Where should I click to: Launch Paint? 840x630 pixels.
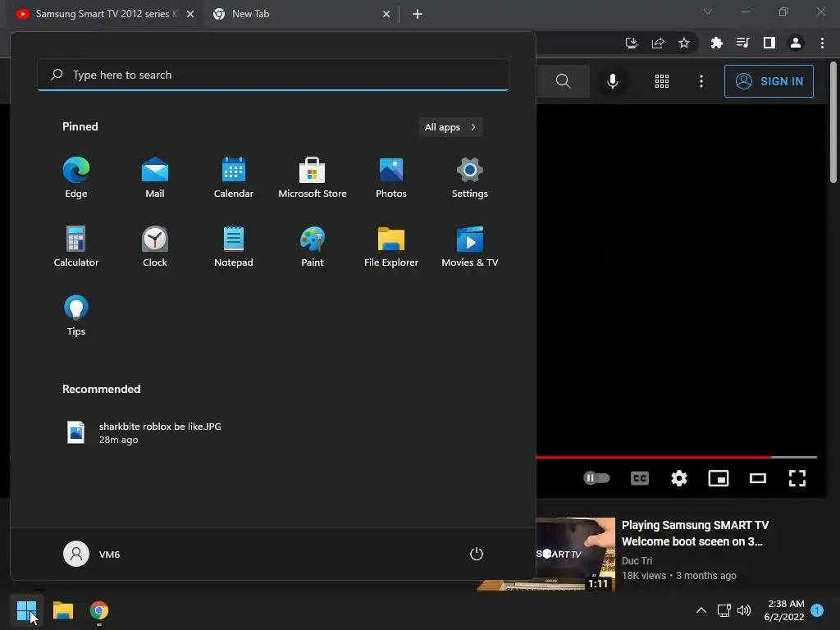click(x=313, y=247)
